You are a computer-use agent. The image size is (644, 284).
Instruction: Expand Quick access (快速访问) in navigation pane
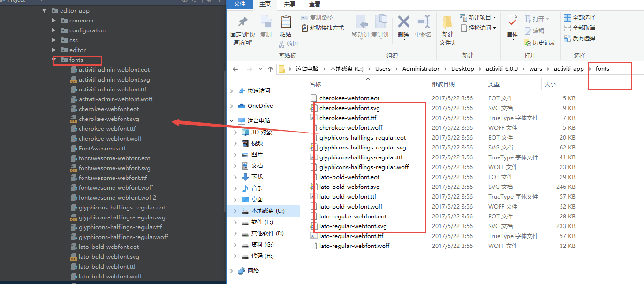click(232, 91)
